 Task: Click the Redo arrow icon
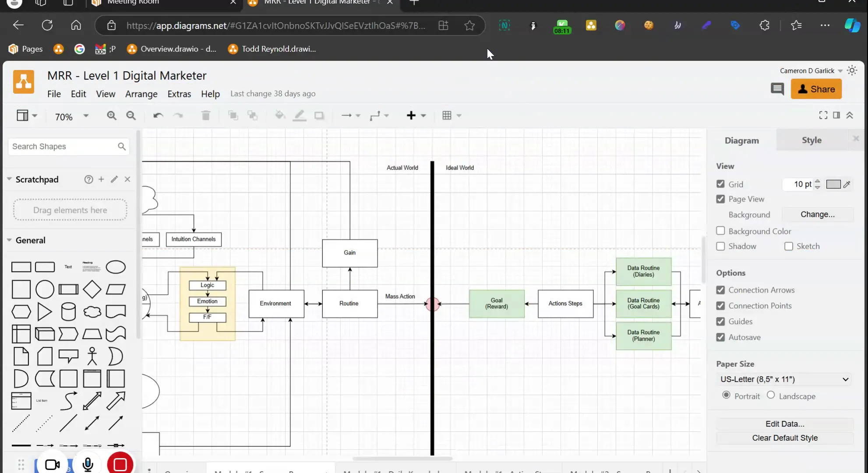[178, 116]
